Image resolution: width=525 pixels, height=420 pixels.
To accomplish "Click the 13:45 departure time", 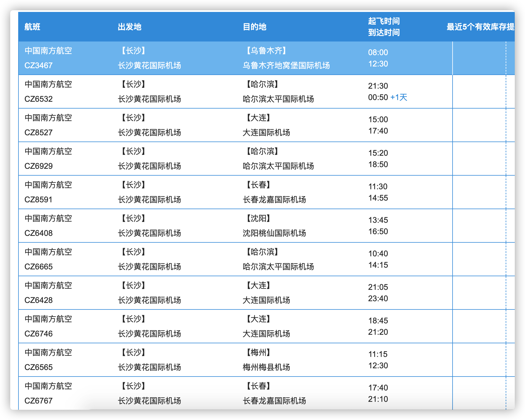I will pyautogui.click(x=378, y=220).
